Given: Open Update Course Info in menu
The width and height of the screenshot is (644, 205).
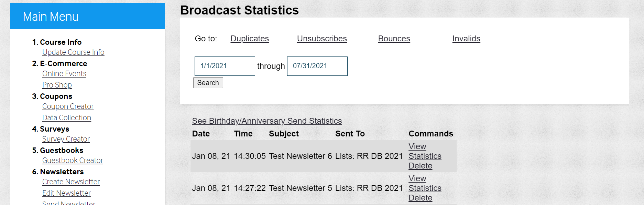Looking at the screenshot, I should click(x=73, y=52).
